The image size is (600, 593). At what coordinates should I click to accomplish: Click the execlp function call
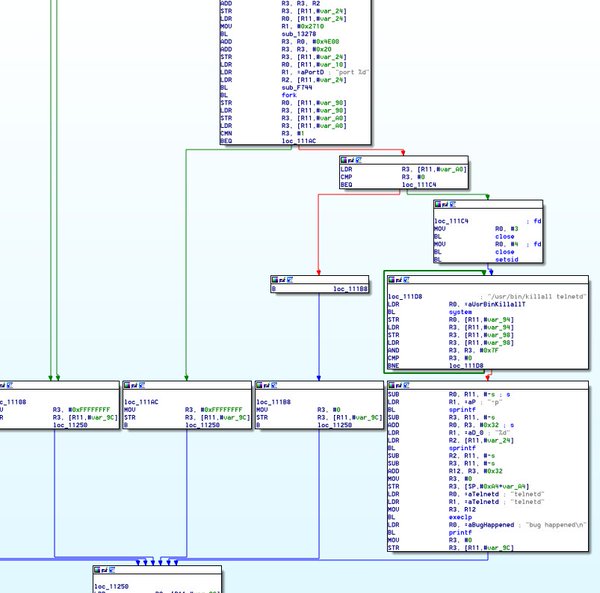tap(460, 517)
